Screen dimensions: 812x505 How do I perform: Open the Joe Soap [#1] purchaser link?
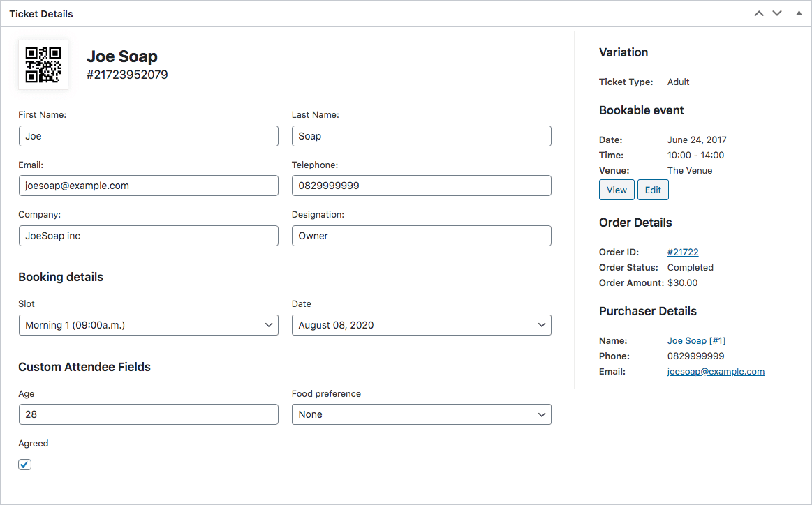point(696,340)
